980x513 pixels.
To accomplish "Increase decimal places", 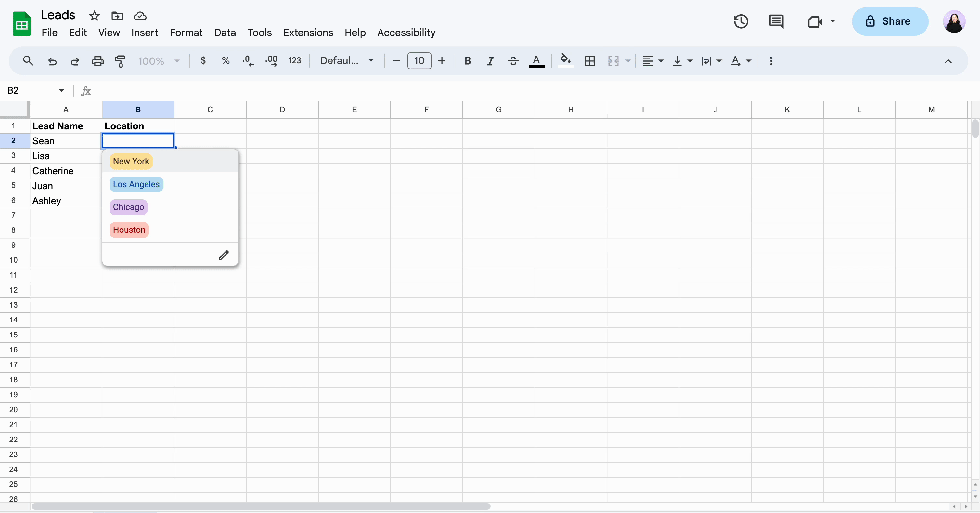I will coord(271,61).
